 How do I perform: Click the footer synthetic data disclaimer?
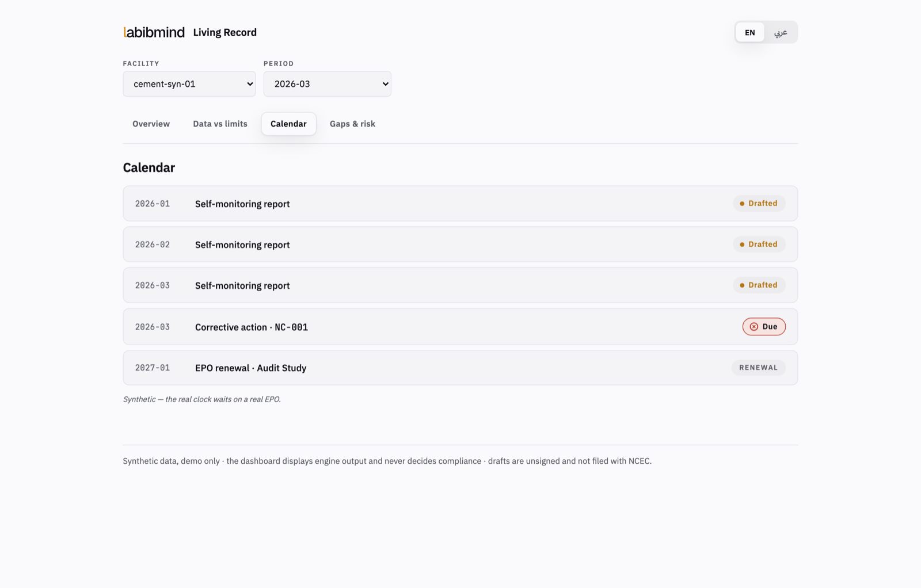click(387, 461)
